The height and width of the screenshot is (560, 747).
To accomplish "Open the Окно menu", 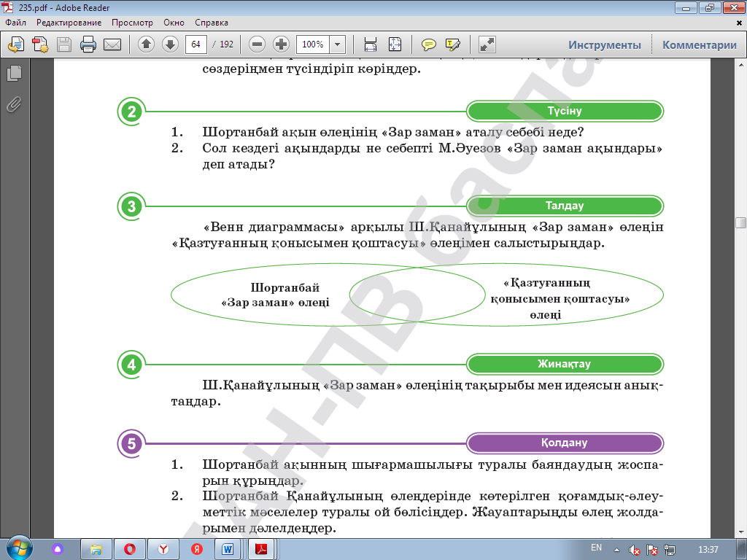I will [174, 23].
